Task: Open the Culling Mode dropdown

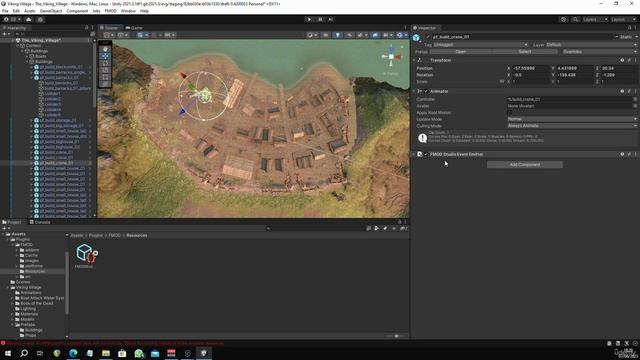Action: click(x=572, y=126)
